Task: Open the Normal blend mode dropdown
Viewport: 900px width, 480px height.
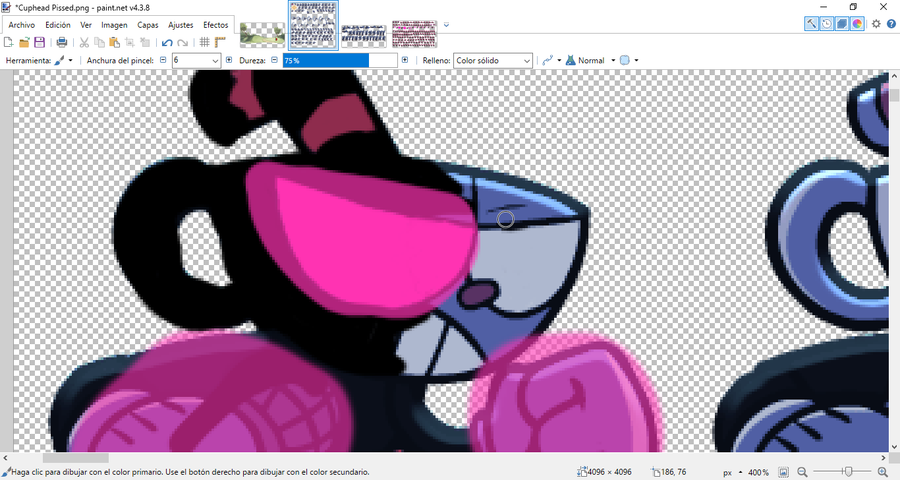Action: [591, 60]
